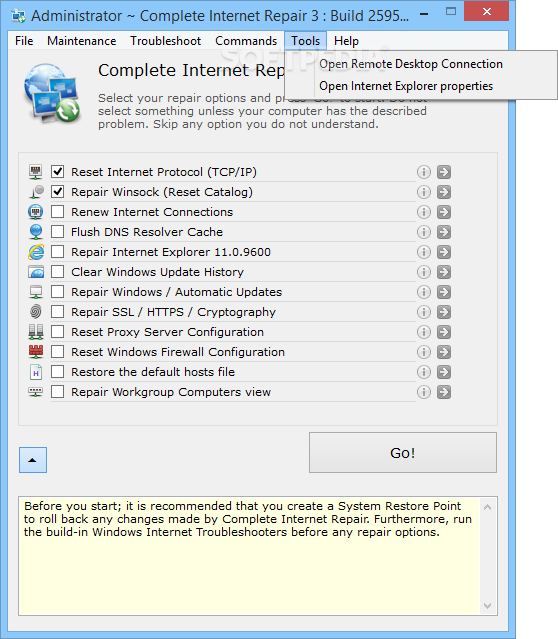This screenshot has width=558, height=639.
Task: Show info for Repair Windows / Automatic Updates
Action: coord(423,292)
